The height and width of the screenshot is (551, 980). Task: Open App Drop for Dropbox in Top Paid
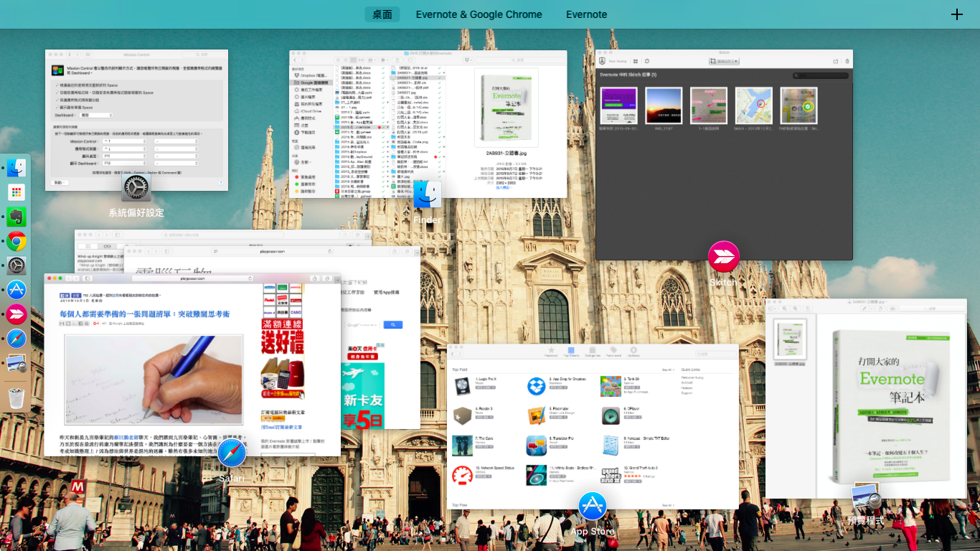click(x=535, y=386)
